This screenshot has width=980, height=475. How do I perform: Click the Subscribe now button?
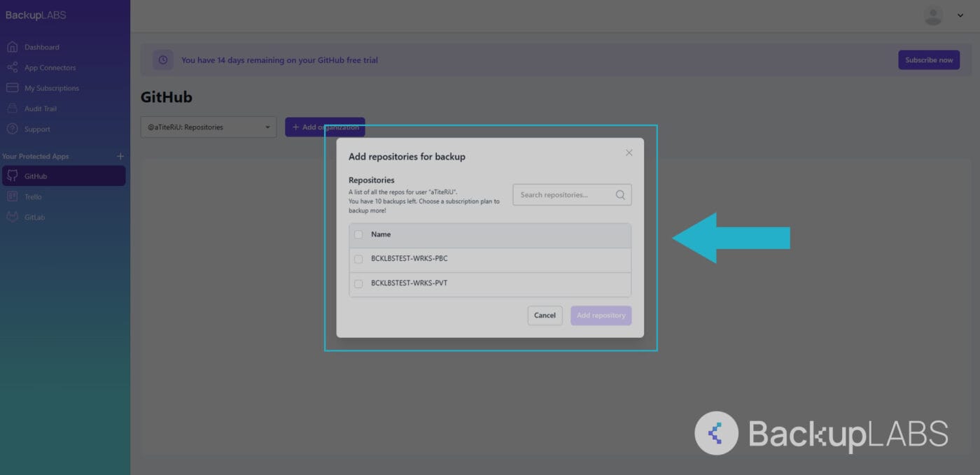pyautogui.click(x=929, y=59)
